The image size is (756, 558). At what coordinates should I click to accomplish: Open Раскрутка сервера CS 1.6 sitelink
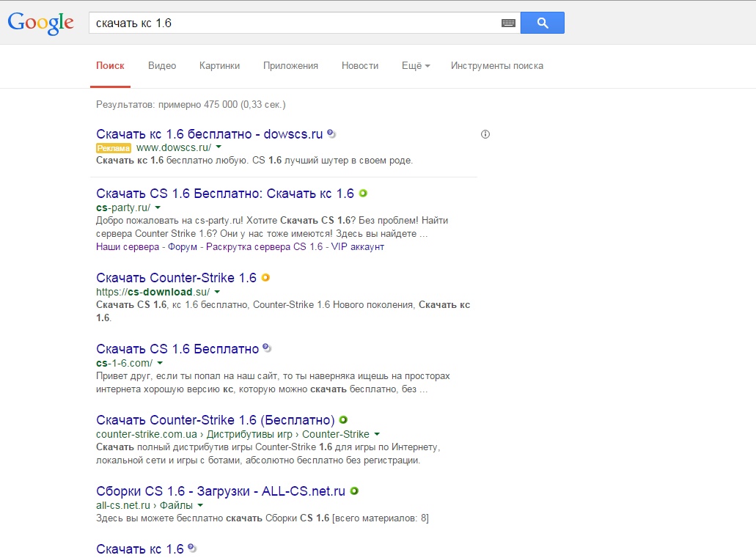point(264,246)
